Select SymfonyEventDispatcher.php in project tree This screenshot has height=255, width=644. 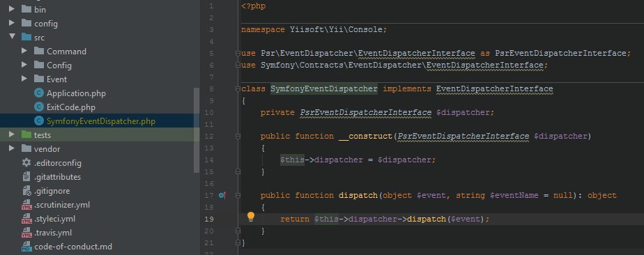[x=101, y=121]
